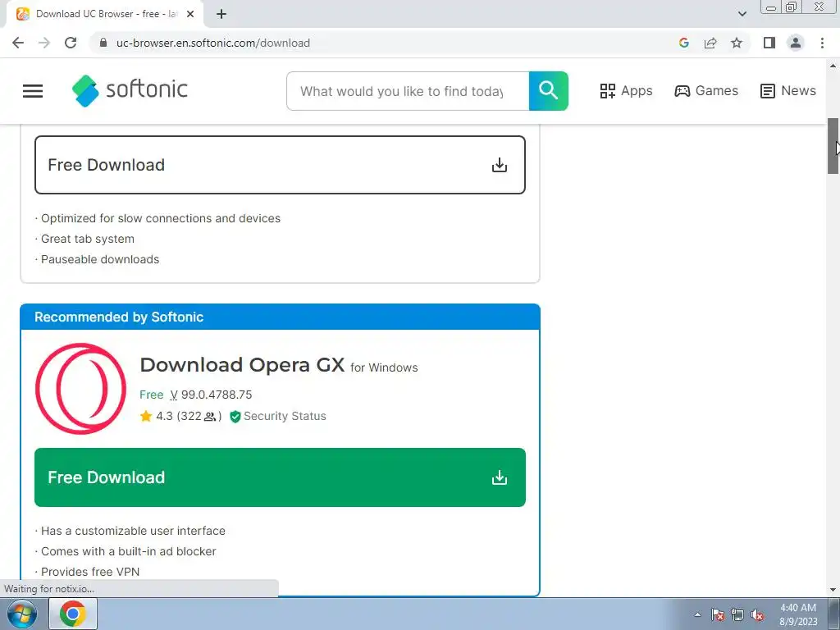This screenshot has height=630, width=840.
Task: Open the News section
Action: pyautogui.click(x=788, y=91)
